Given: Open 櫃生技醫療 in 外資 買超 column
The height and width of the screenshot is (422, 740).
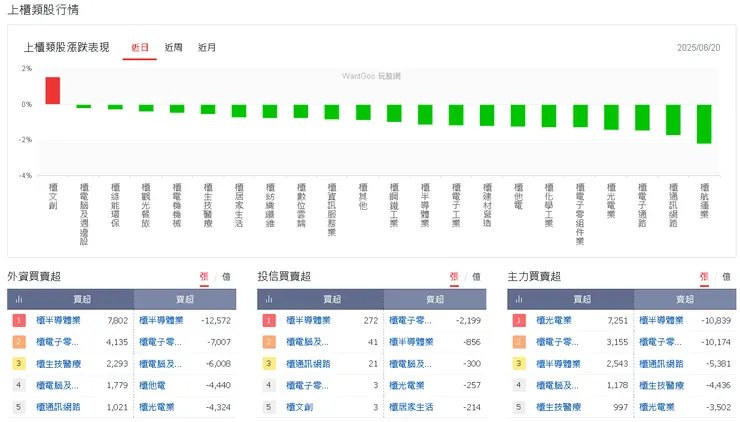Looking at the screenshot, I should (x=59, y=364).
